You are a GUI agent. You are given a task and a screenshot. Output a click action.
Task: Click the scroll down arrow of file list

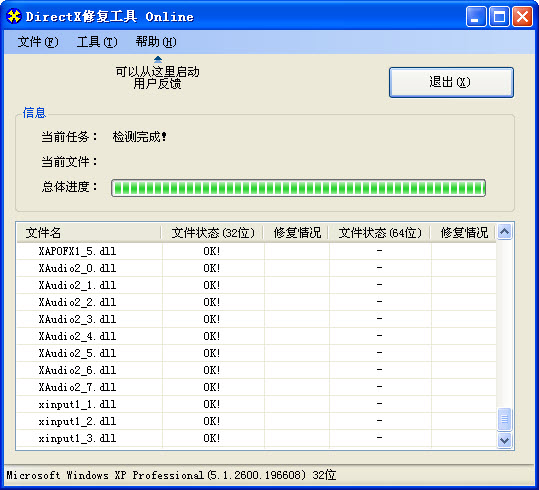coord(504,440)
